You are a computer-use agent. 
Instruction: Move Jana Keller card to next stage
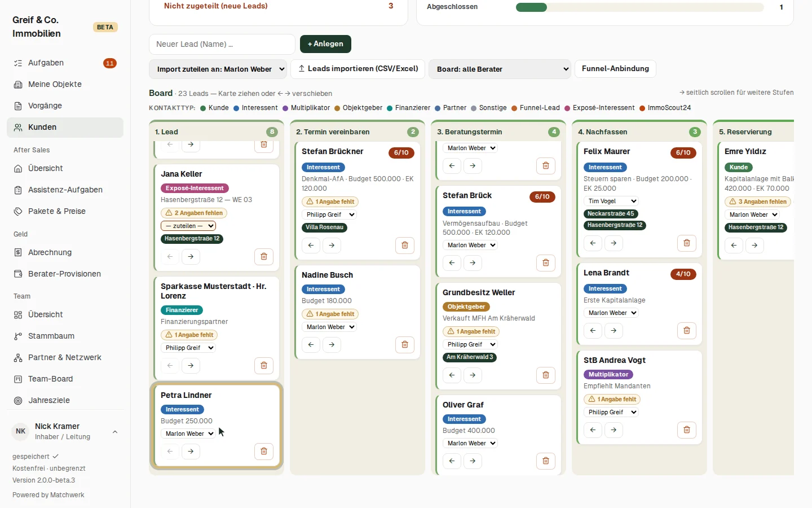(191, 256)
